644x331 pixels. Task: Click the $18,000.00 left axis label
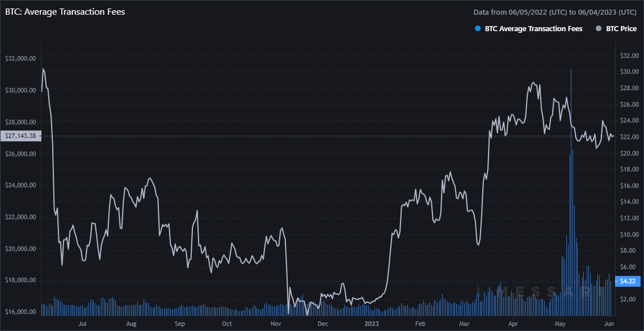pyautogui.click(x=19, y=281)
